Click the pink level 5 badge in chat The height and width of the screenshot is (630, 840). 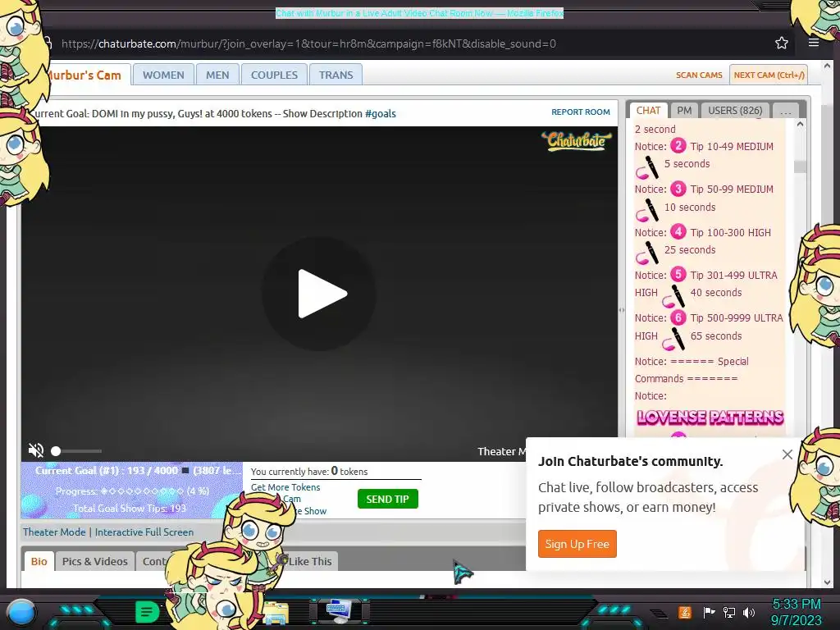pos(678,274)
